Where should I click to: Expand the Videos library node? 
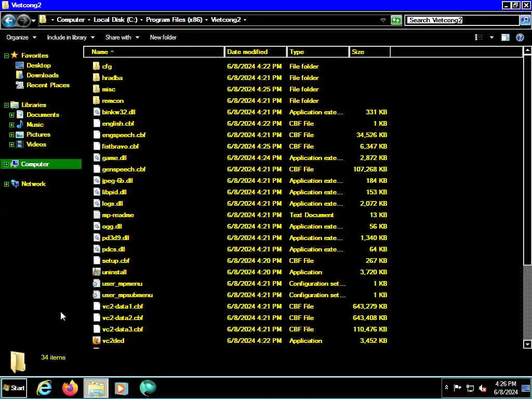[x=11, y=144]
